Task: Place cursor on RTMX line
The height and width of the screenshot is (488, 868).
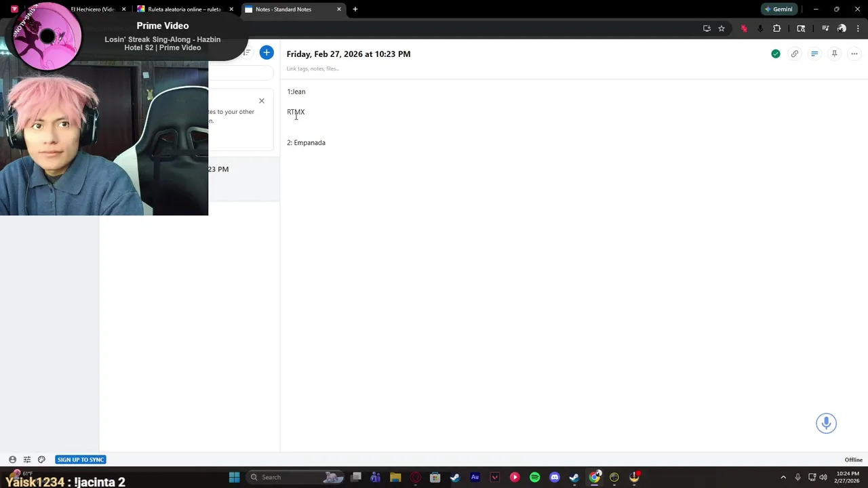Action: coord(296,112)
